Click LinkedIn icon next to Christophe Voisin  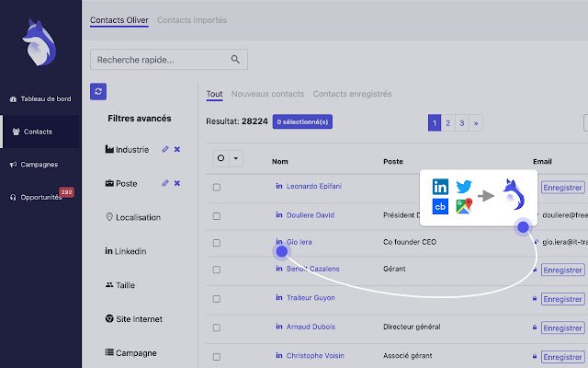[x=279, y=355]
